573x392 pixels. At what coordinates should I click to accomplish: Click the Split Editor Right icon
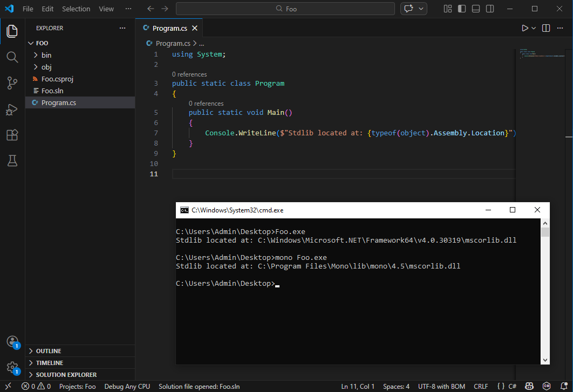click(546, 28)
